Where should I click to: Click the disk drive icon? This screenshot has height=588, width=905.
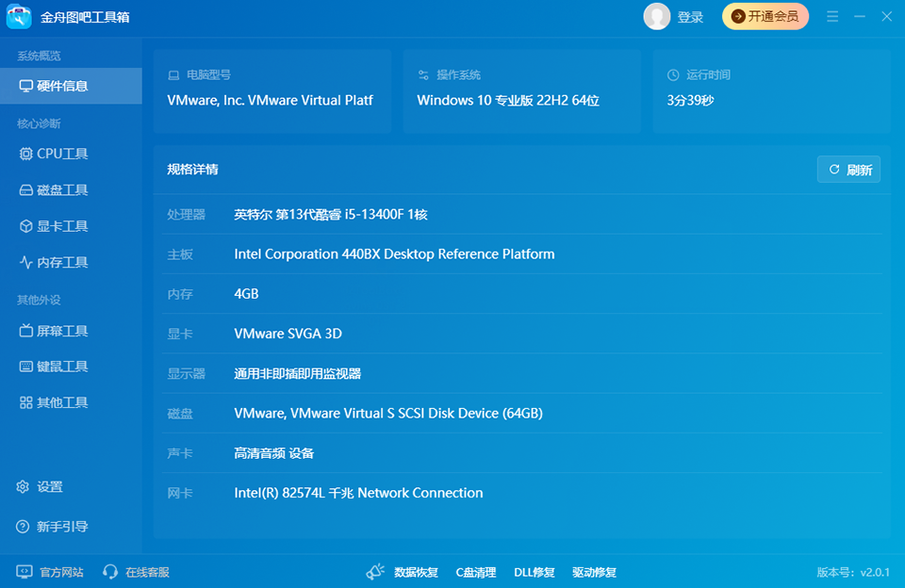pyautogui.click(x=26, y=189)
